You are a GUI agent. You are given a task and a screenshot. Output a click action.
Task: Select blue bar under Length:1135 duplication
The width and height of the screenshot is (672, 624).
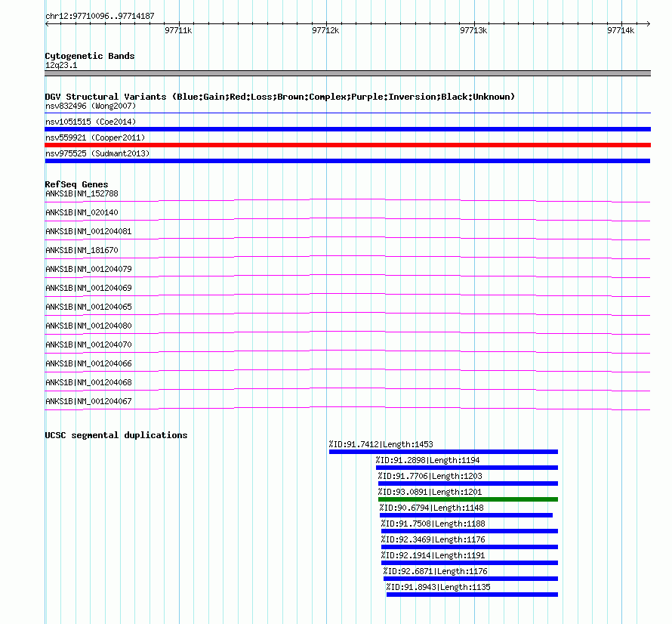(472, 595)
